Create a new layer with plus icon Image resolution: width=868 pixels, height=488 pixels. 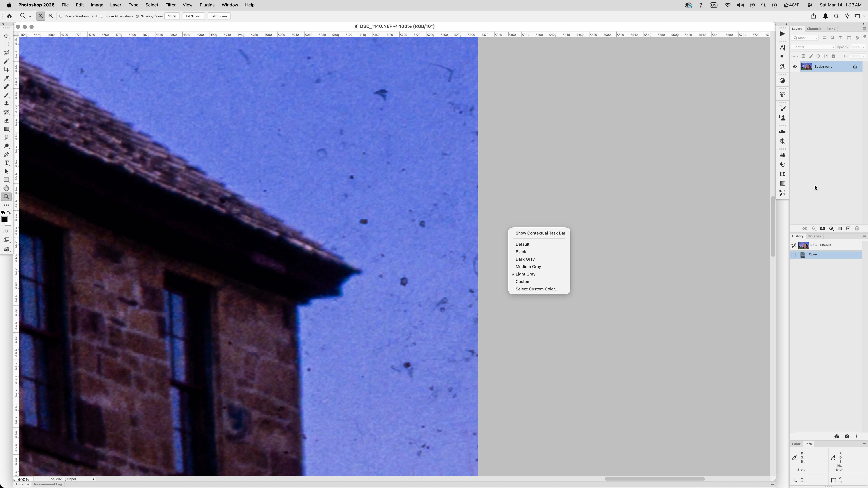(x=849, y=229)
